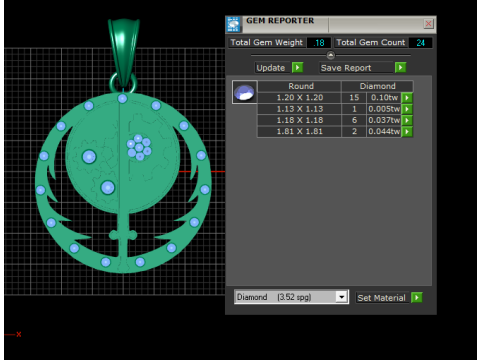Viewport: 480px width, 360px height.
Task: Click green arrow for 1.20 X 1.20 row
Action: coord(407,98)
